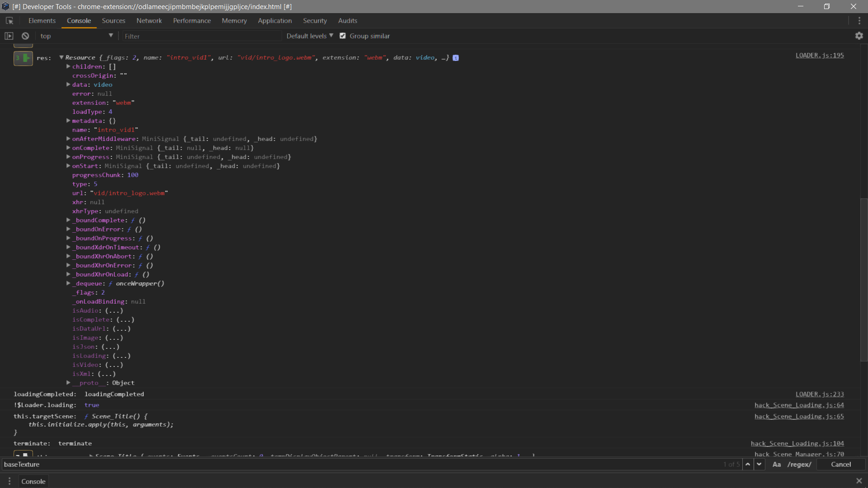Jump to next baseTexture search match
The height and width of the screenshot is (488, 868).
click(x=759, y=465)
